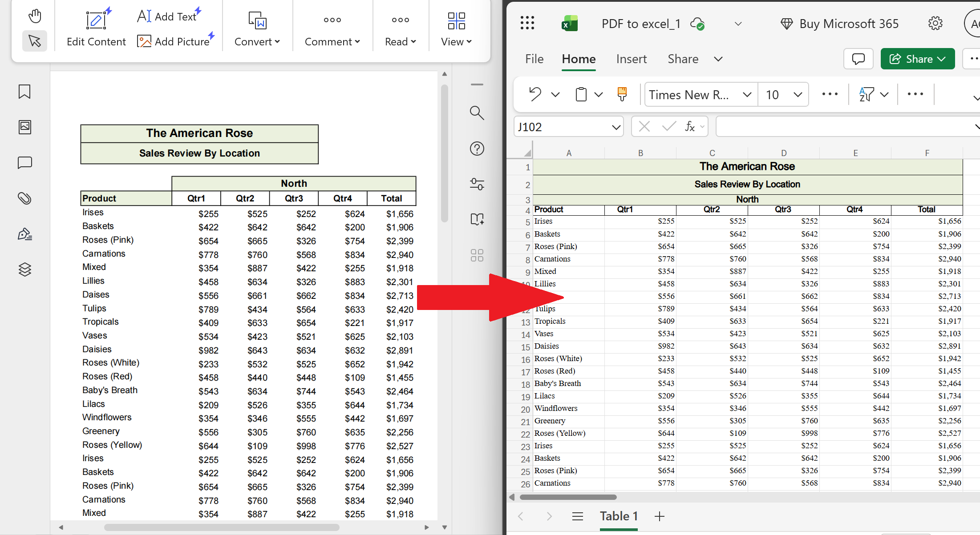Click the Excel horizontal scrollbar thumb

568,497
